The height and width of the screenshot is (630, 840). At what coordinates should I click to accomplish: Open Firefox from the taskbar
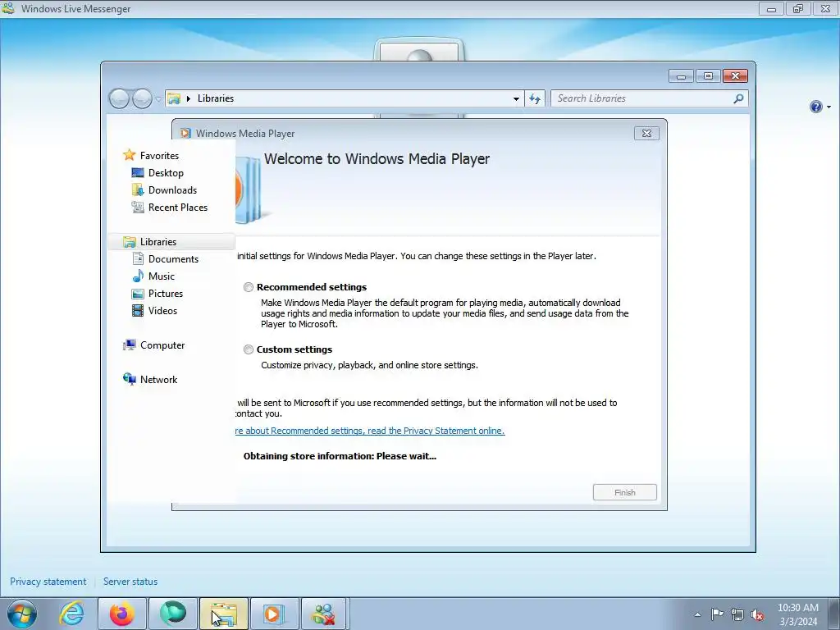[122, 614]
